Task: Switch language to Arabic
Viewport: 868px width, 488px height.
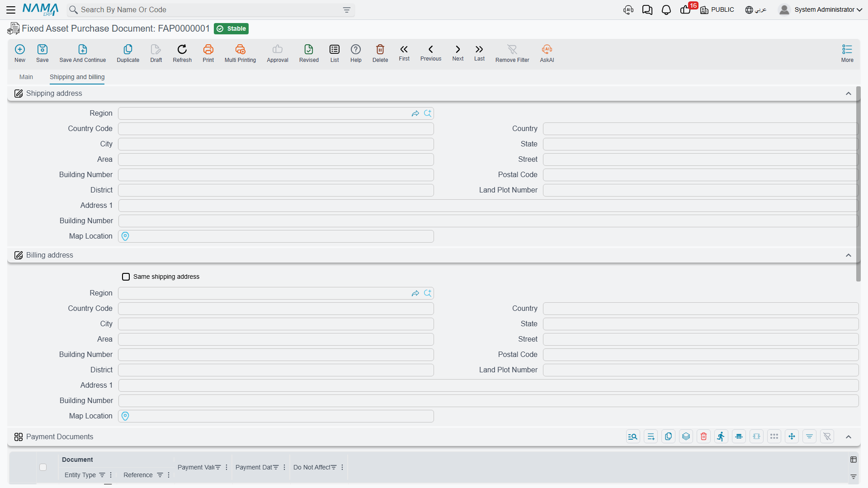Action: (756, 10)
